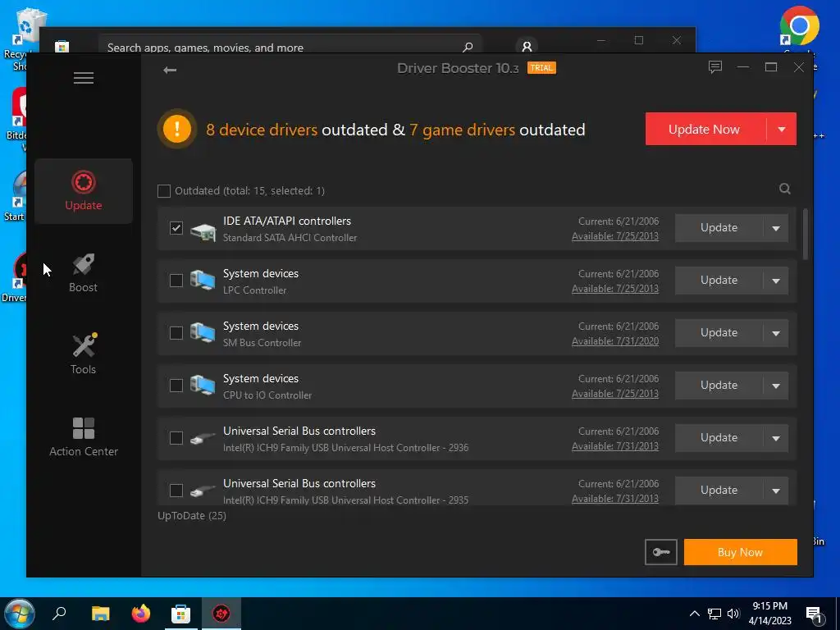Update the CPU to IO Controller driver

pyautogui.click(x=719, y=386)
